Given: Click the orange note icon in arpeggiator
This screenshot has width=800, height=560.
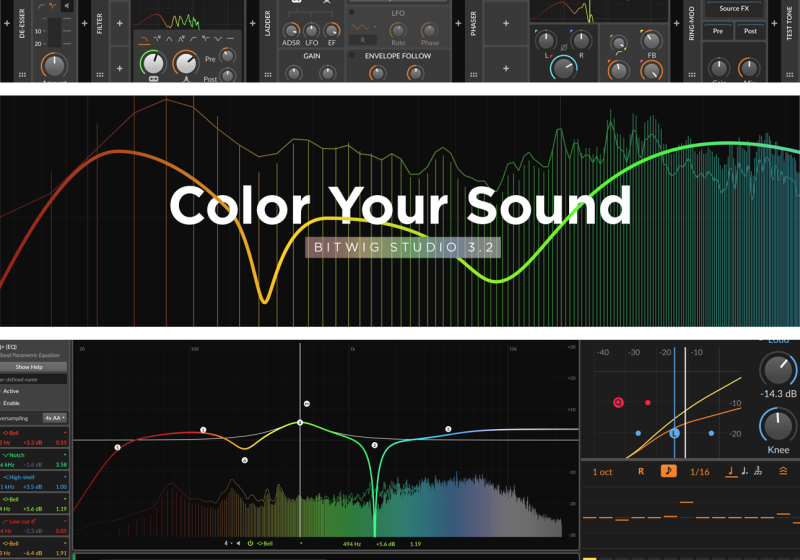Looking at the screenshot, I should (x=668, y=471).
